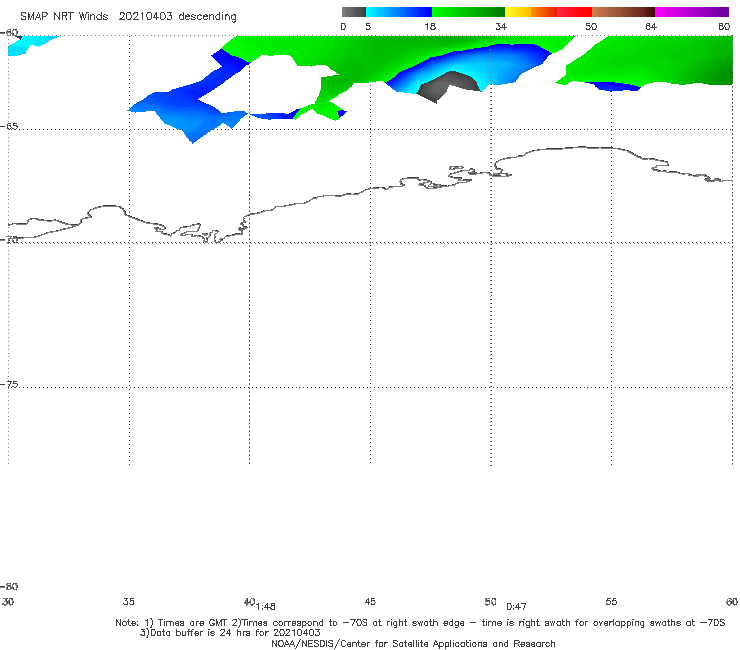Image resolution: width=740 pixels, height=650 pixels.
Task: Select the magenta 64-80 segment of the color bar
Action: [692, 12]
